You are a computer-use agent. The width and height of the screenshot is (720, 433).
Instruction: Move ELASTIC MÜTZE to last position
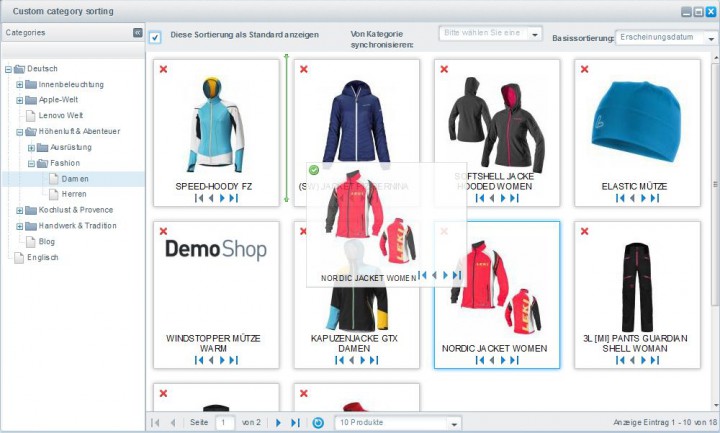pos(655,198)
